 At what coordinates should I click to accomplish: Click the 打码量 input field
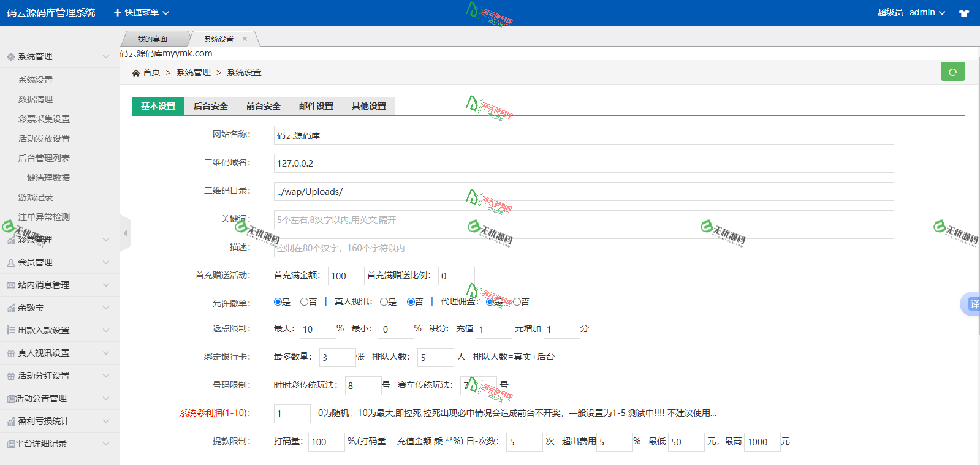pyautogui.click(x=327, y=442)
